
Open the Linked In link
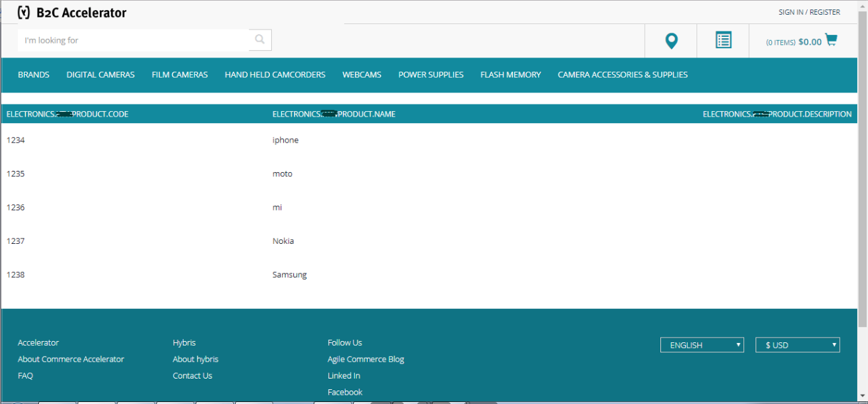[344, 376]
